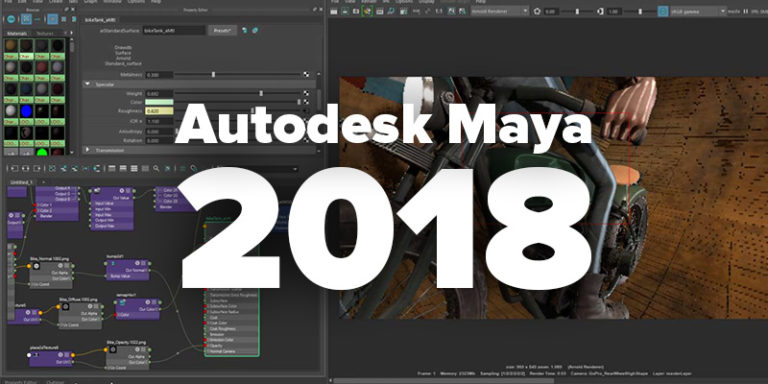Switch to the Textures tab in Browser
Viewport: 768px width, 384px height.
click(45, 34)
